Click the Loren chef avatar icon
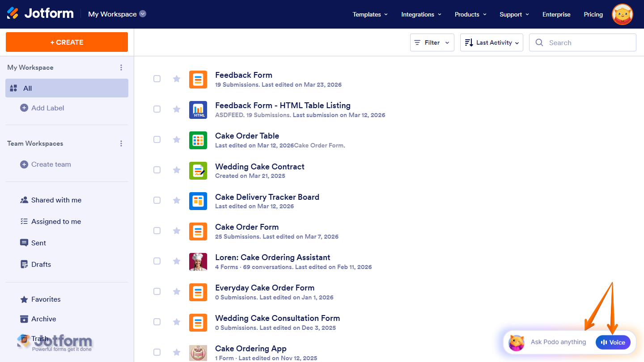 tap(198, 261)
